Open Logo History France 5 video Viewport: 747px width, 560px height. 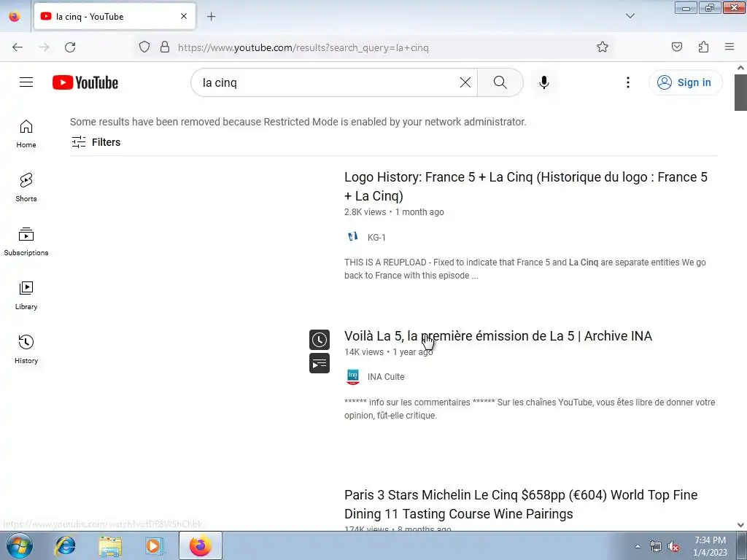click(x=525, y=186)
